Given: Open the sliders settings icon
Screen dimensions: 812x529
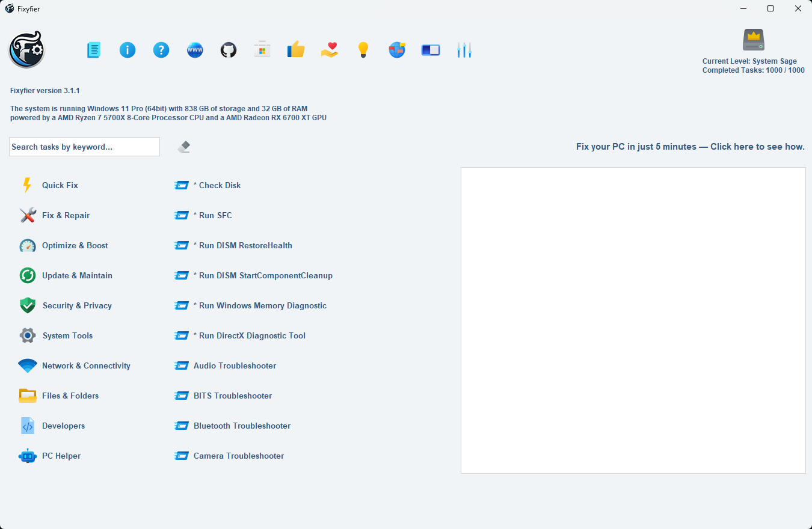Looking at the screenshot, I should tap(464, 50).
